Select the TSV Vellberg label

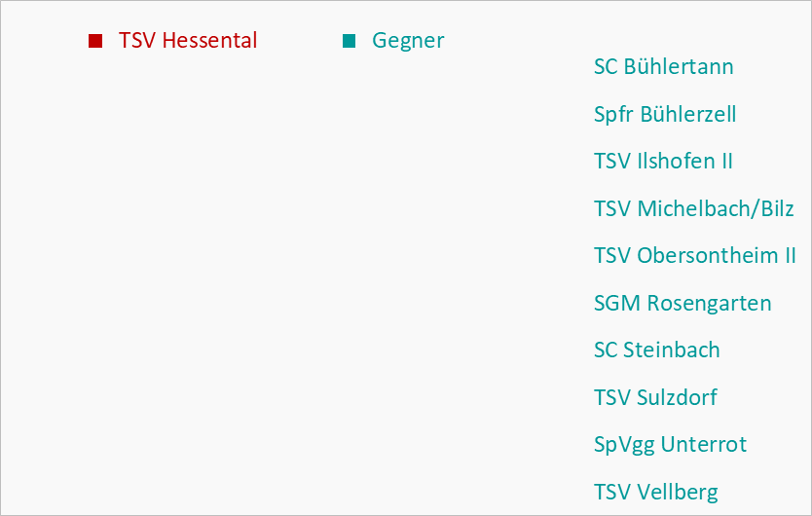(655, 493)
